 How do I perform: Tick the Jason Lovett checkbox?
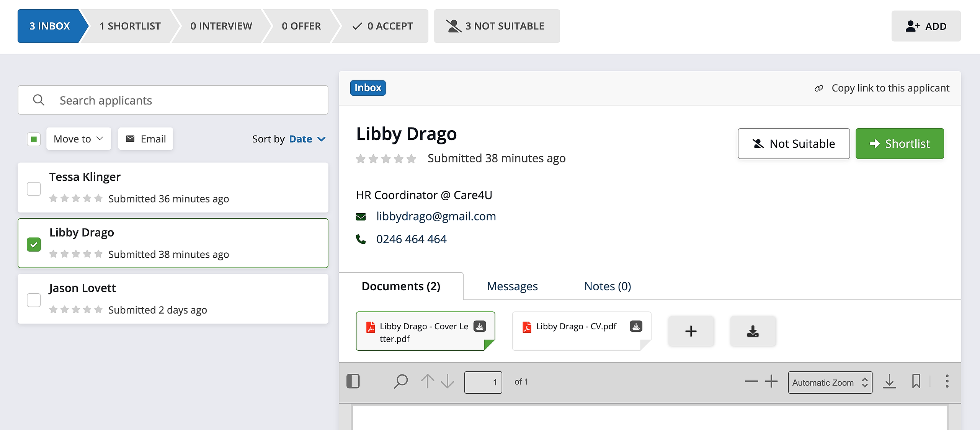coord(34,300)
